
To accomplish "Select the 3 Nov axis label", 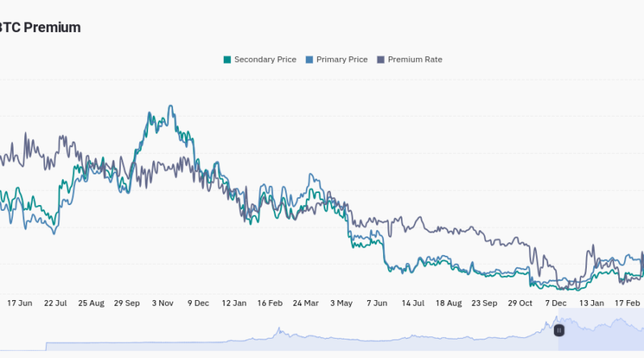I will (x=163, y=303).
